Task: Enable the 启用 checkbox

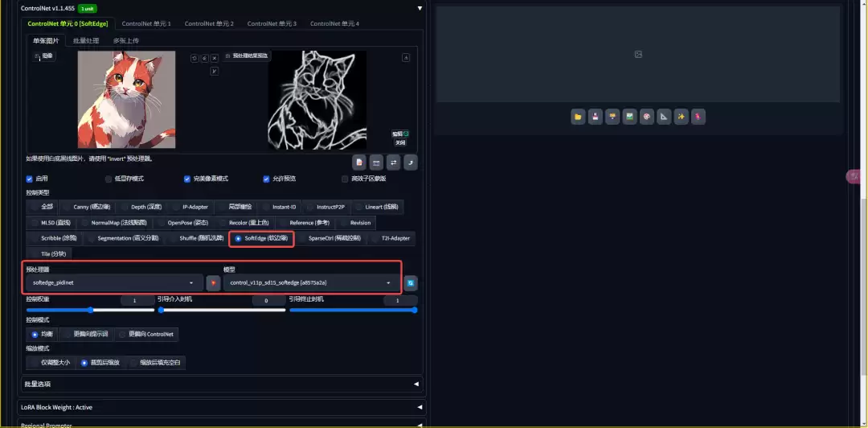Action: point(30,179)
